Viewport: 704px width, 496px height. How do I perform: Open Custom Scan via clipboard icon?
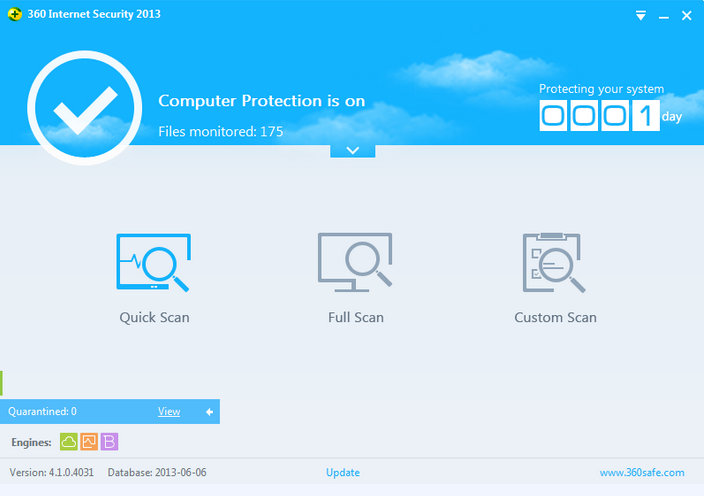(x=554, y=263)
